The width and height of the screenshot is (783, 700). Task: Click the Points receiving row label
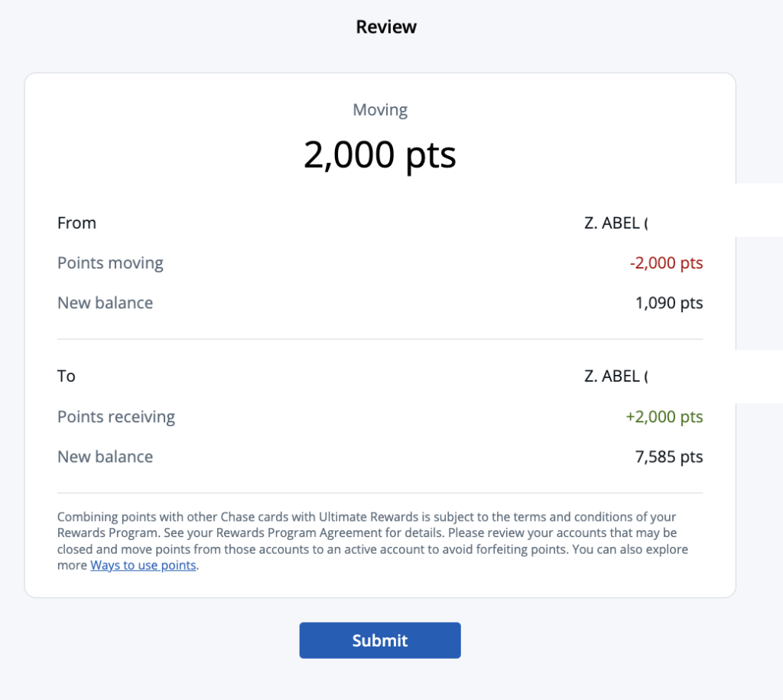116,416
